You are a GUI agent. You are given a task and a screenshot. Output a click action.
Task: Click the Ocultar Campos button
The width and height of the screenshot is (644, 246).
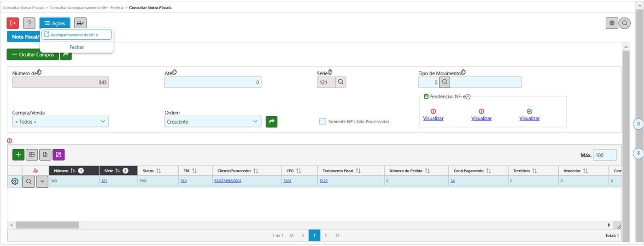click(33, 55)
